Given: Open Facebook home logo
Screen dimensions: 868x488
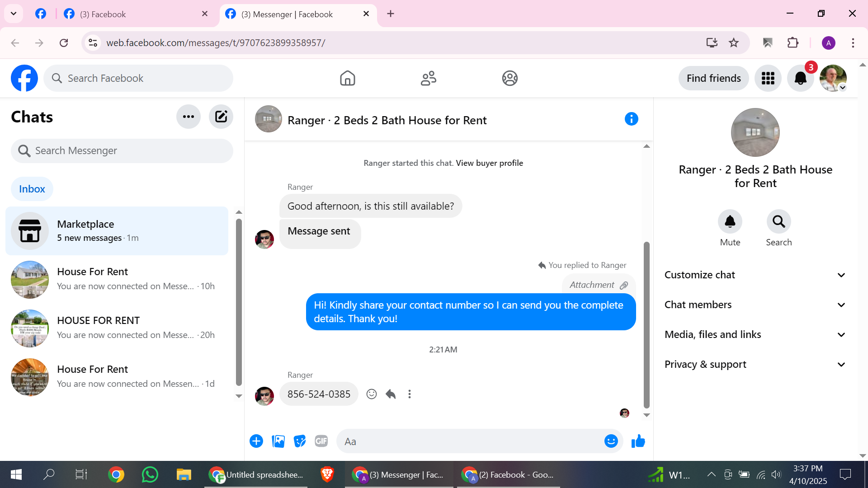Looking at the screenshot, I should click(x=24, y=78).
